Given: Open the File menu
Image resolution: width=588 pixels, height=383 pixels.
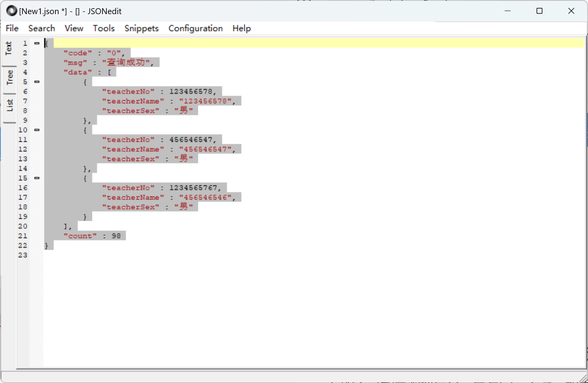Looking at the screenshot, I should point(12,28).
